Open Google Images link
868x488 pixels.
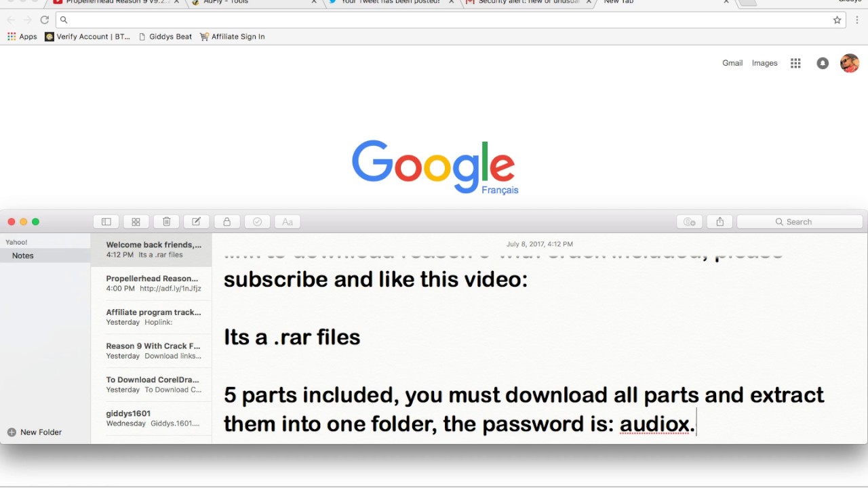[x=764, y=63]
